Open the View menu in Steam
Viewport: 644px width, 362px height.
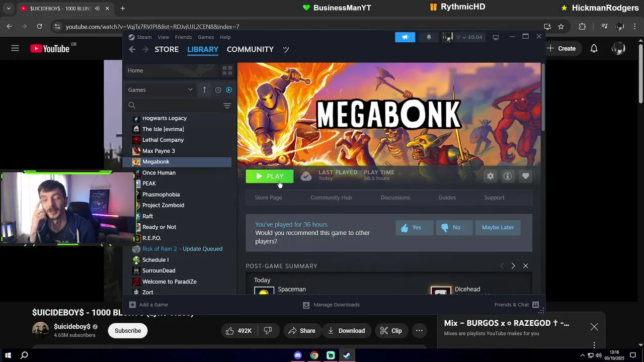164,37
